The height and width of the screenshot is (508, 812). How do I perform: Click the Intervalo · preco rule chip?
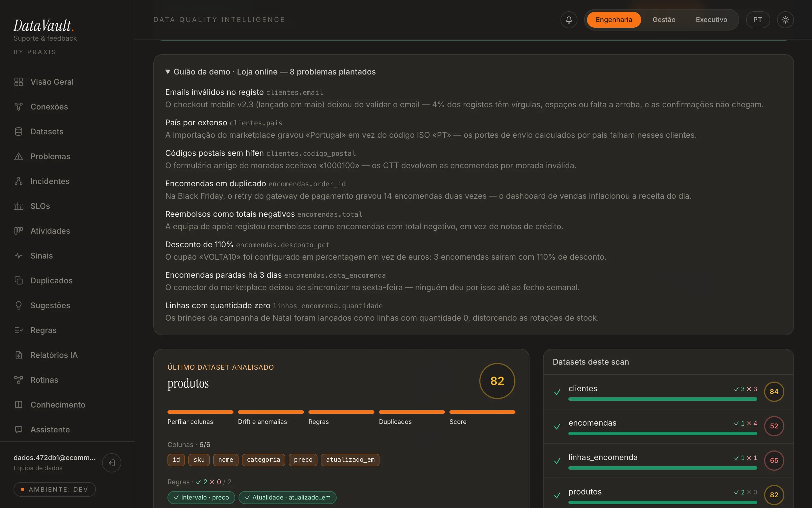[201, 498]
